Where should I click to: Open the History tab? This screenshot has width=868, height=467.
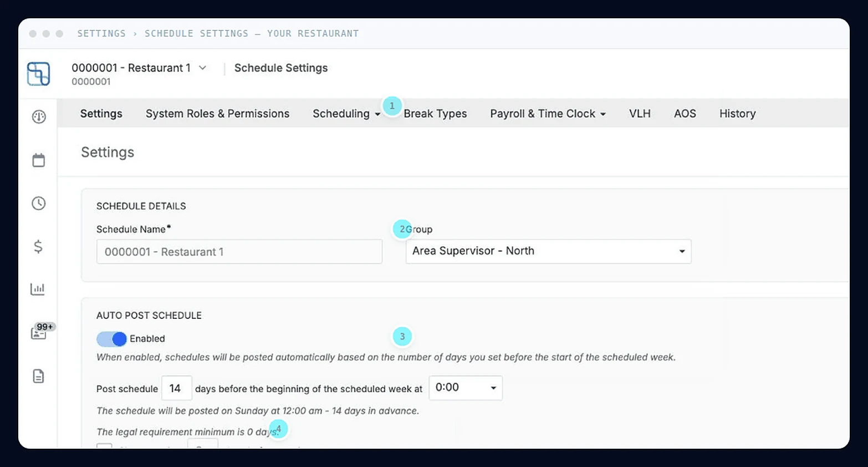pos(738,114)
